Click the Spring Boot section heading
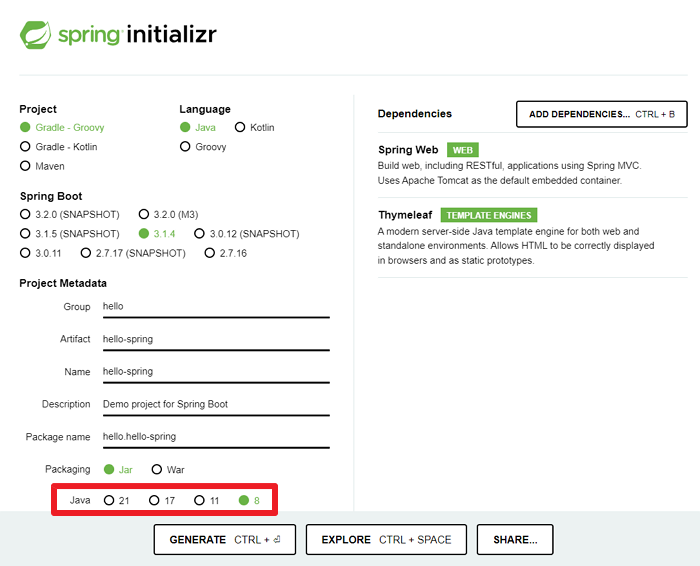The width and height of the screenshot is (700, 566). point(51,196)
